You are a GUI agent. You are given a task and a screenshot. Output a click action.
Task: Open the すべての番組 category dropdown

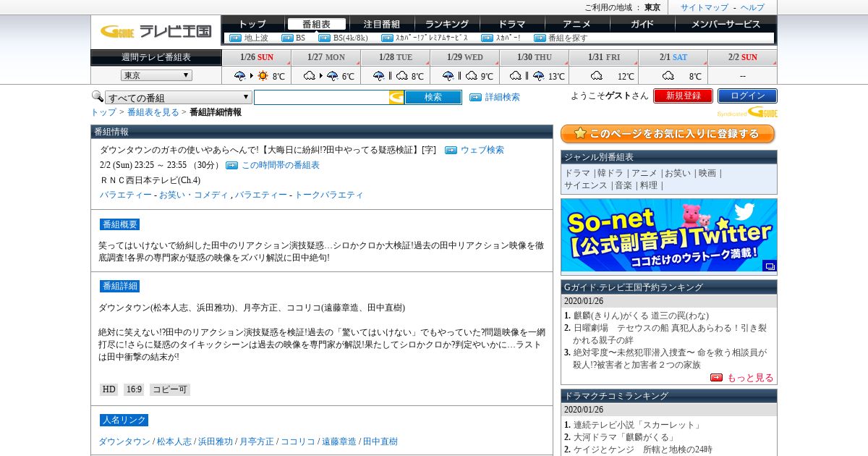pyautogui.click(x=179, y=98)
